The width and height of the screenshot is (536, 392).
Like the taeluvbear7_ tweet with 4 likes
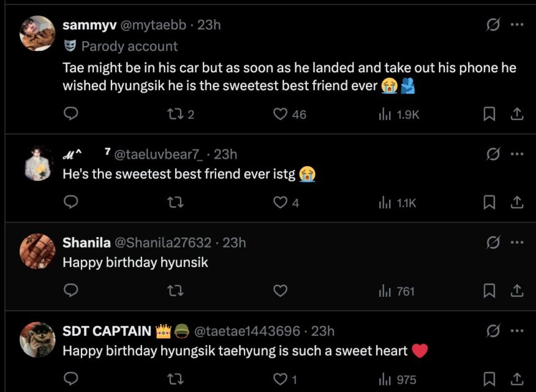coord(281,202)
